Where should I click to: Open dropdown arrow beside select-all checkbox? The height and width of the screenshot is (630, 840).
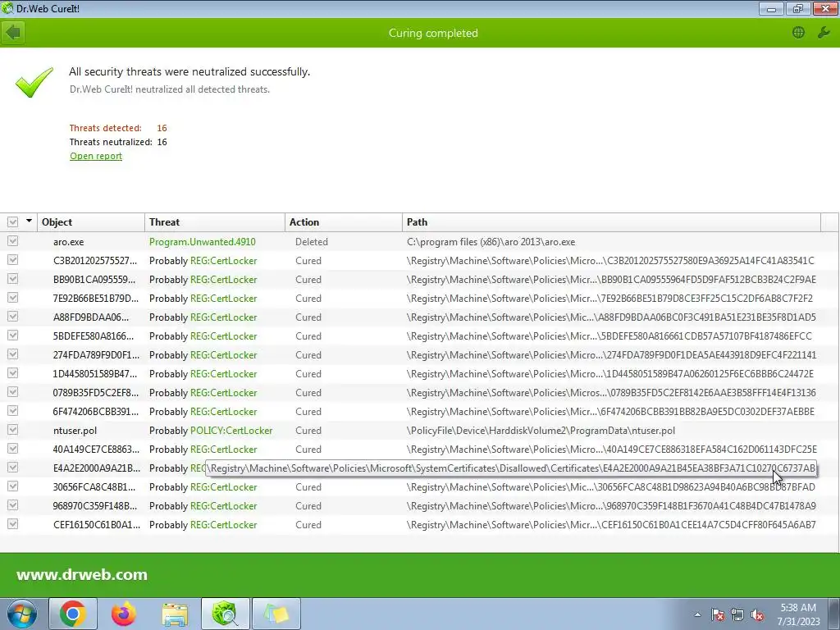click(x=29, y=221)
